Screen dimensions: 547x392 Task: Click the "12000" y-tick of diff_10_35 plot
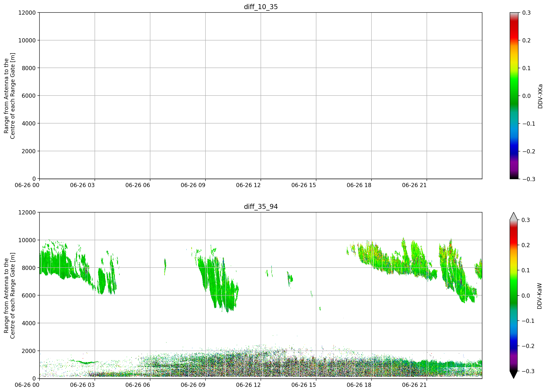click(27, 12)
